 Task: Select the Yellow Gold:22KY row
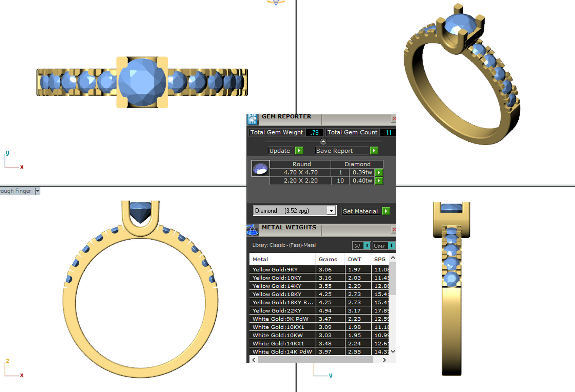tap(319, 310)
